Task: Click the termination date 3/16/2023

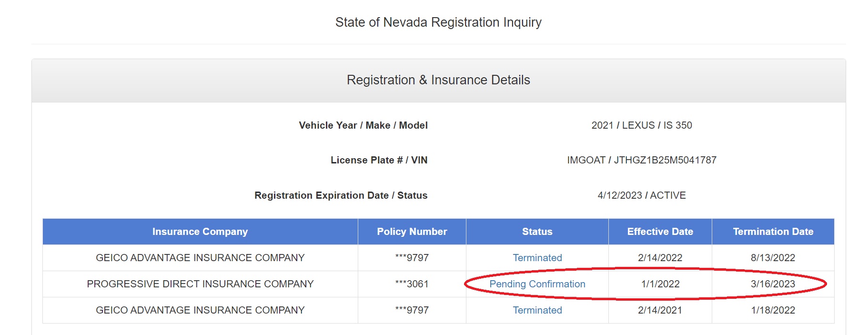Action: (x=773, y=284)
